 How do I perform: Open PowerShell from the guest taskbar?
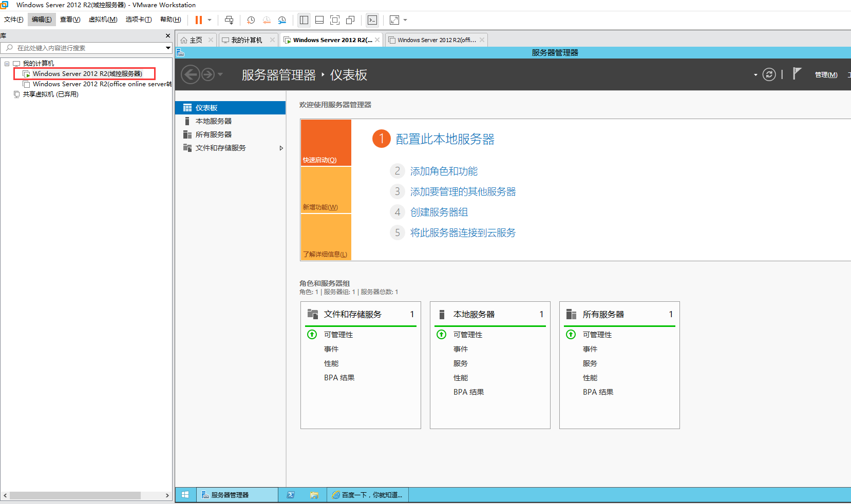click(x=290, y=495)
